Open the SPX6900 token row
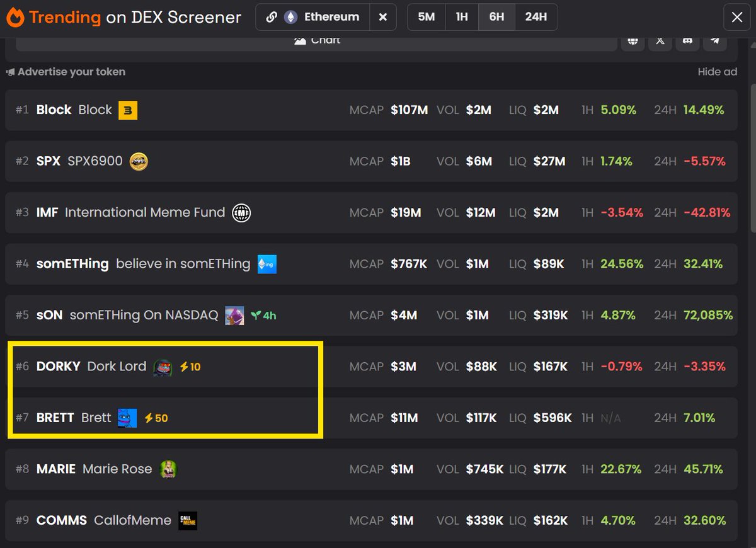Viewport: 756px width, 548px height. click(371, 161)
